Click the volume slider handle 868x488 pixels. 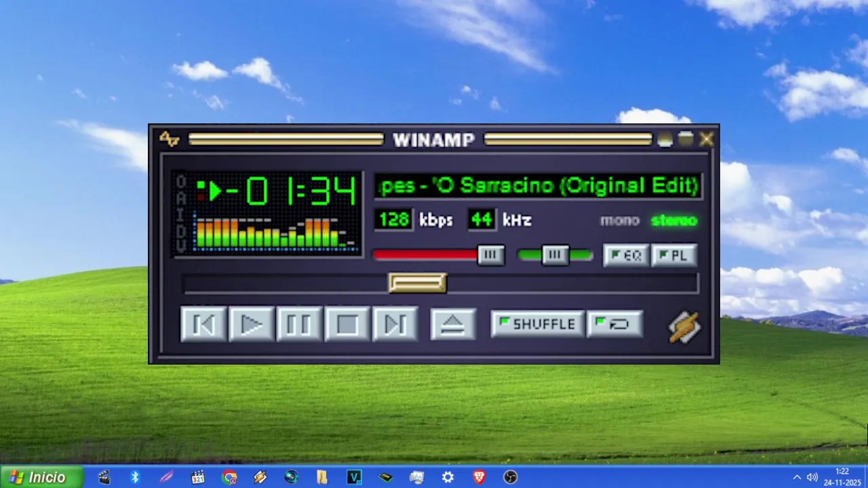[x=491, y=255]
